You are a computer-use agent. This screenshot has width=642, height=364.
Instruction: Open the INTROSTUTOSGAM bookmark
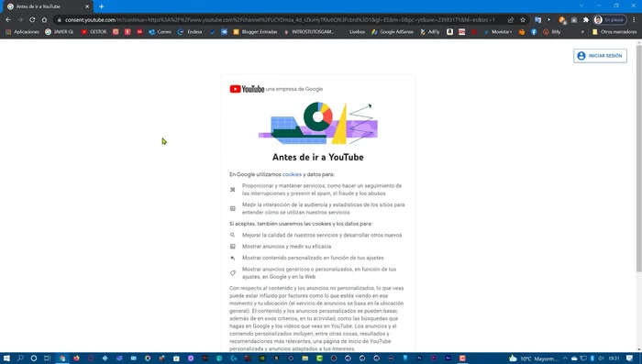pyautogui.click(x=309, y=31)
